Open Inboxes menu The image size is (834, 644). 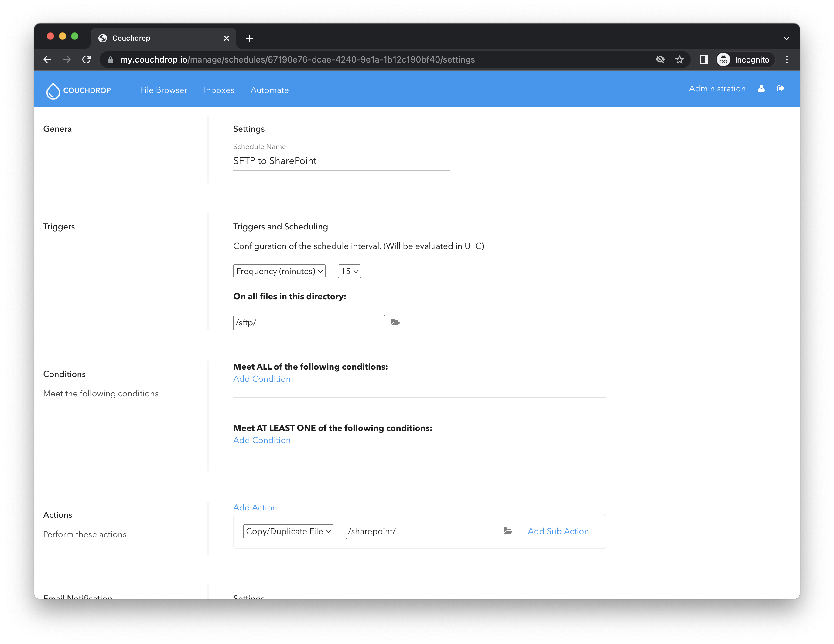pos(219,90)
